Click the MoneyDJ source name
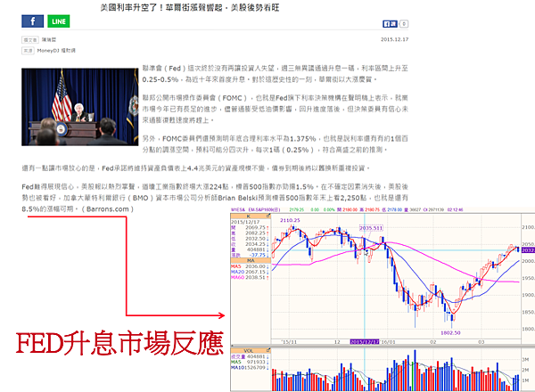 [x=56, y=51]
